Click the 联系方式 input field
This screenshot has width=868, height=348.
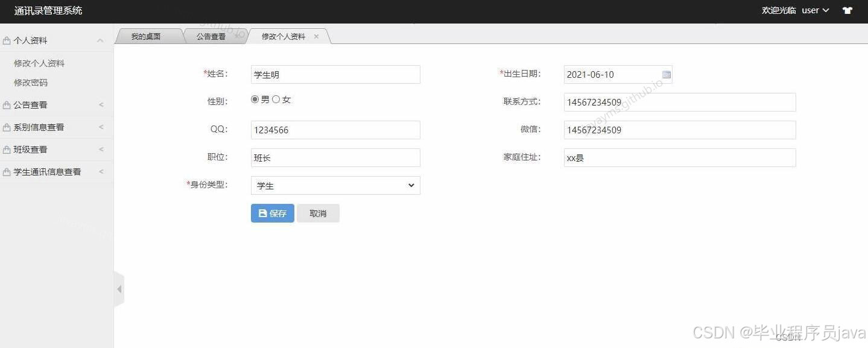point(680,103)
